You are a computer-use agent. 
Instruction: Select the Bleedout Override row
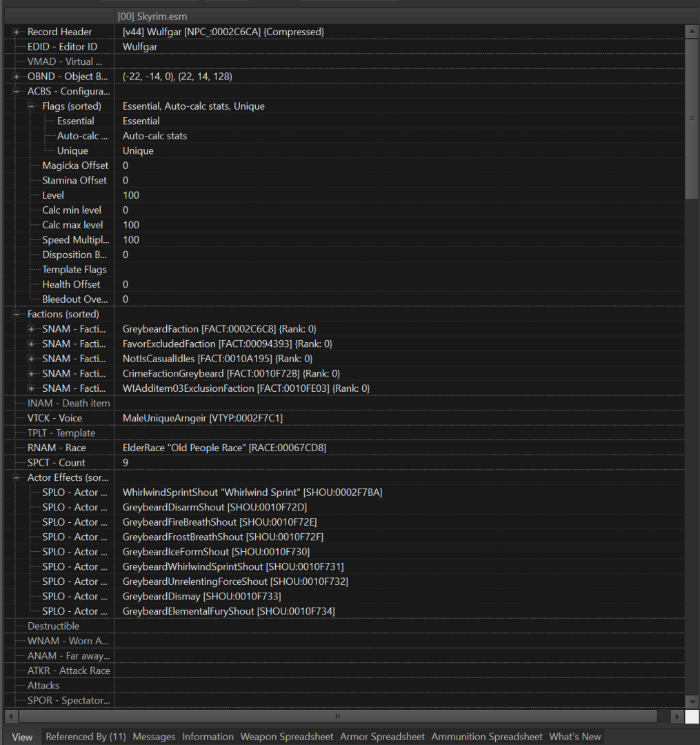[x=344, y=299]
